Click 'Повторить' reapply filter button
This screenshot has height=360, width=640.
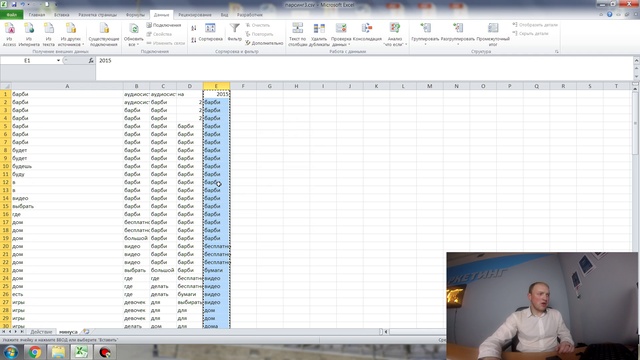tap(259, 34)
